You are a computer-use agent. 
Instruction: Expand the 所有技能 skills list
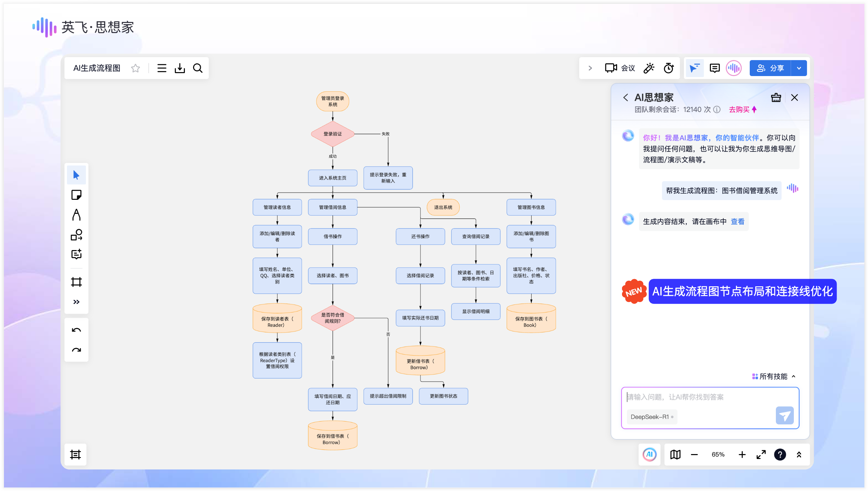coord(774,376)
